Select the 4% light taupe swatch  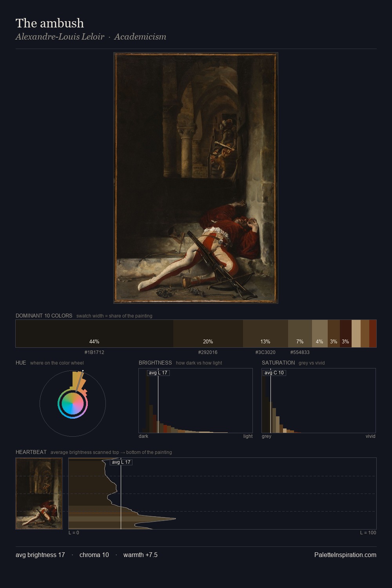pos(319,334)
